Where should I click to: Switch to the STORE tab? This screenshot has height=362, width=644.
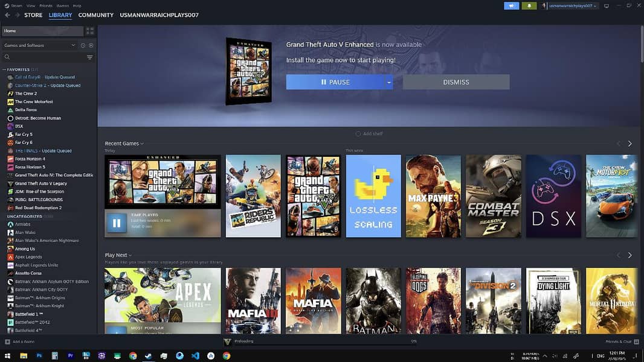(x=33, y=14)
